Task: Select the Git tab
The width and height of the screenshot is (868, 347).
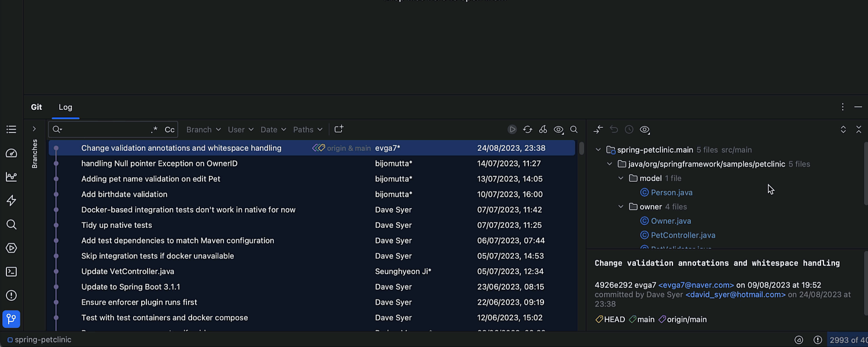Action: (36, 107)
